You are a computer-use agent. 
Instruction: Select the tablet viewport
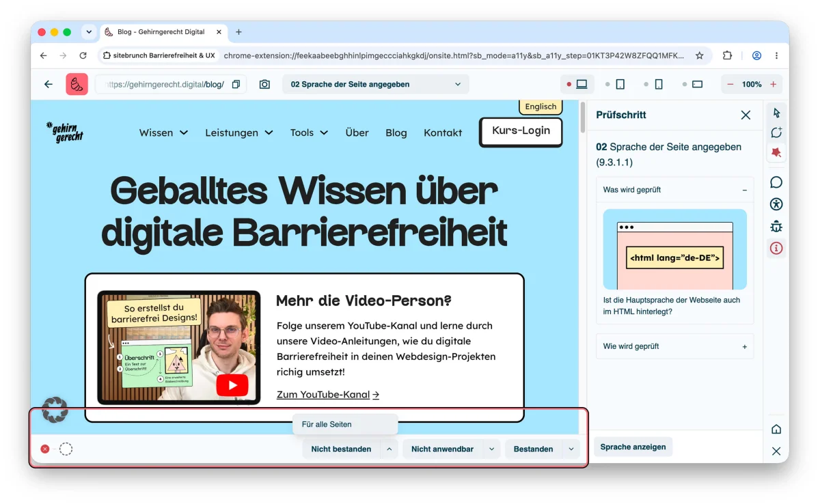pyautogui.click(x=620, y=84)
